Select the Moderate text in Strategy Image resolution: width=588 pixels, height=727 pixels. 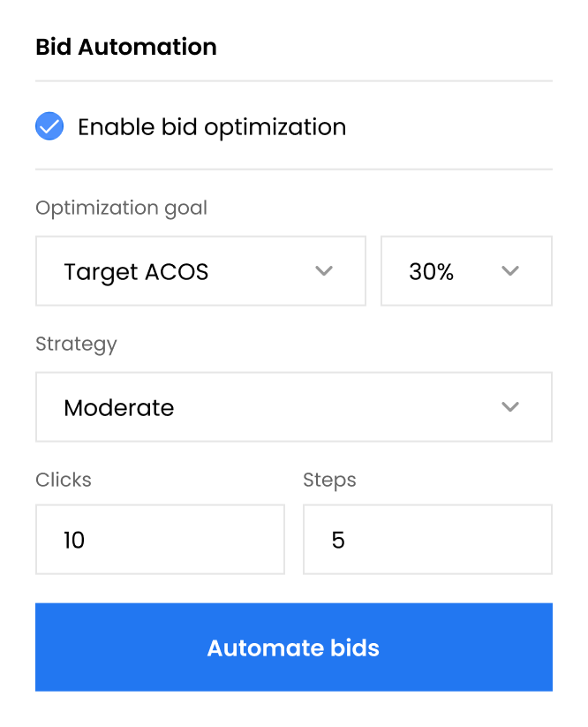tap(118, 408)
